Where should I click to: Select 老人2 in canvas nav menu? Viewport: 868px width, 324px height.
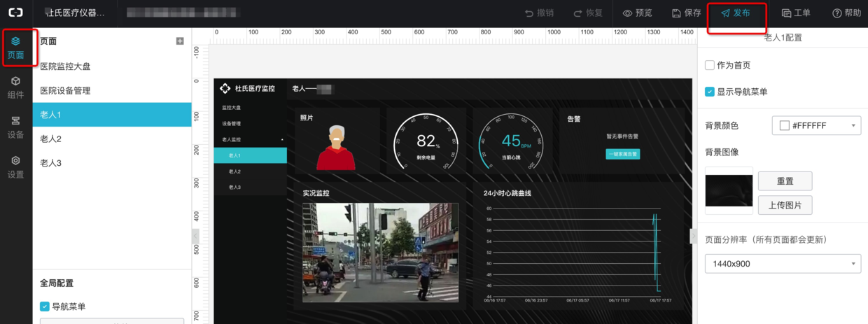click(x=251, y=171)
